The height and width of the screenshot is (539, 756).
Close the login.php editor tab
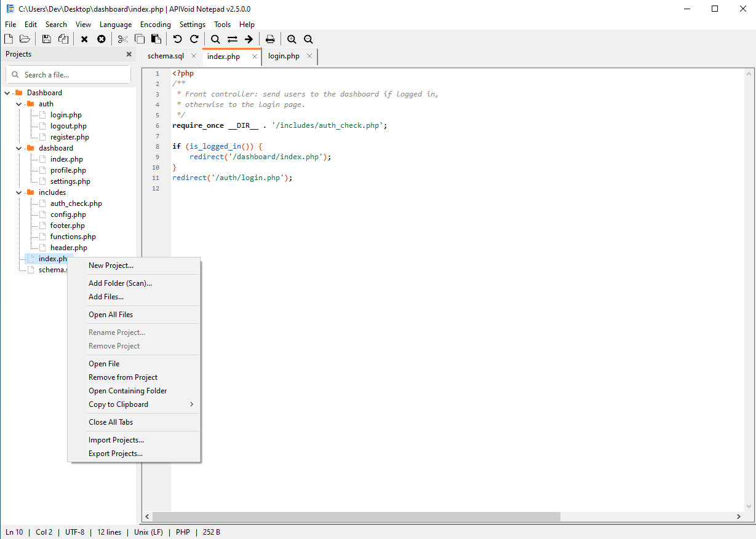pos(309,56)
